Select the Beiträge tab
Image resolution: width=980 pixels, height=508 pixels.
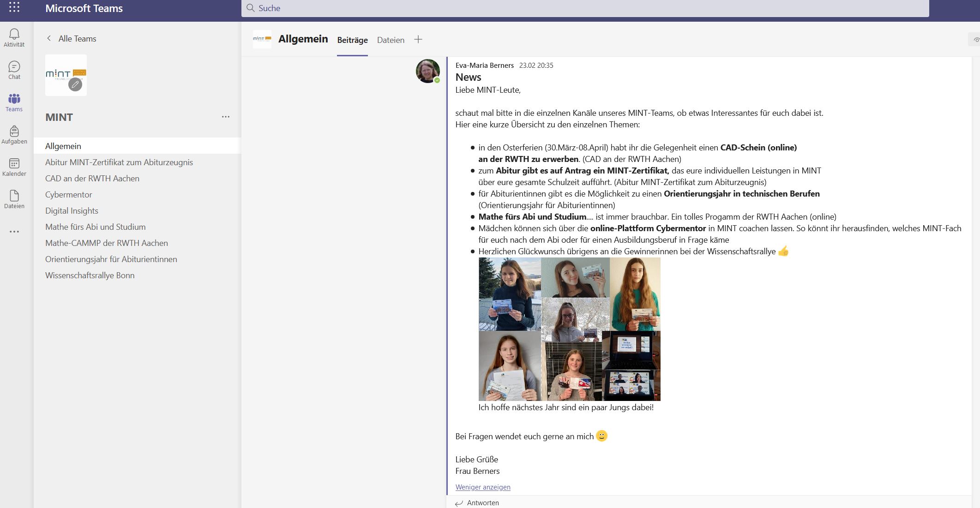352,40
